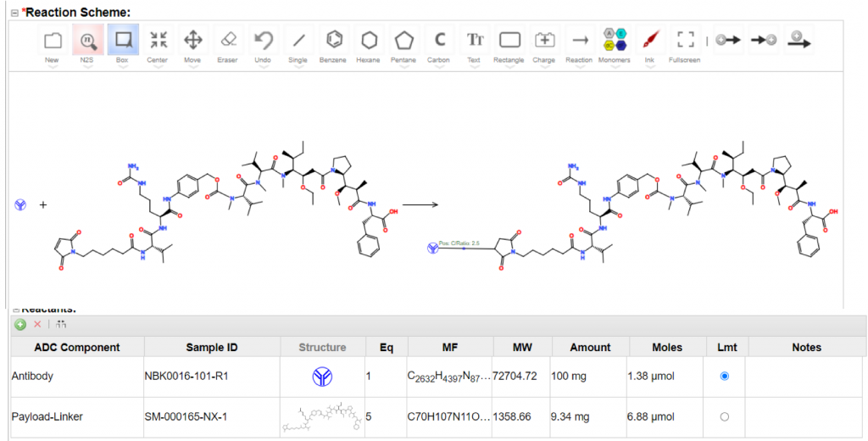This screenshot has width=868, height=441.
Task: Select Payload-Linker as limiting reagent
Action: 724,416
